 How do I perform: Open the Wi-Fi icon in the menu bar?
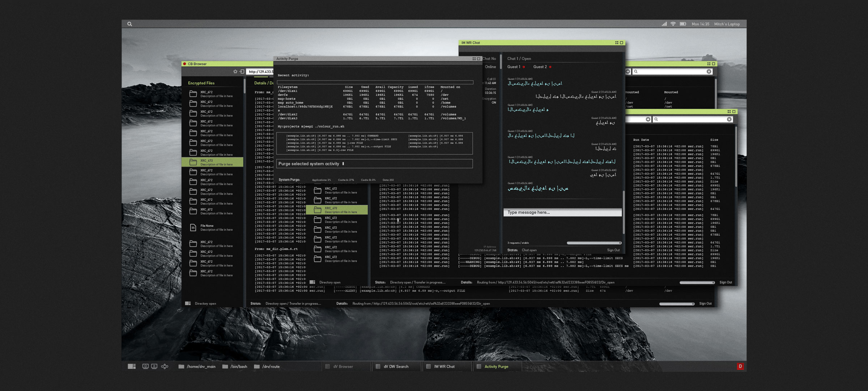[673, 24]
